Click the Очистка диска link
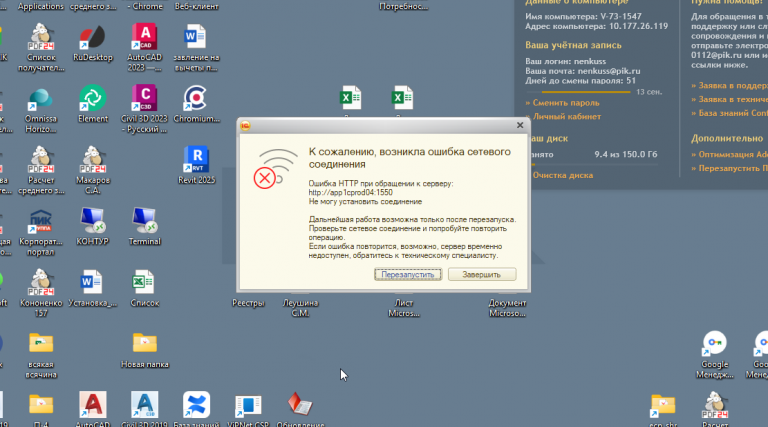This screenshot has height=427, width=768. click(561, 175)
